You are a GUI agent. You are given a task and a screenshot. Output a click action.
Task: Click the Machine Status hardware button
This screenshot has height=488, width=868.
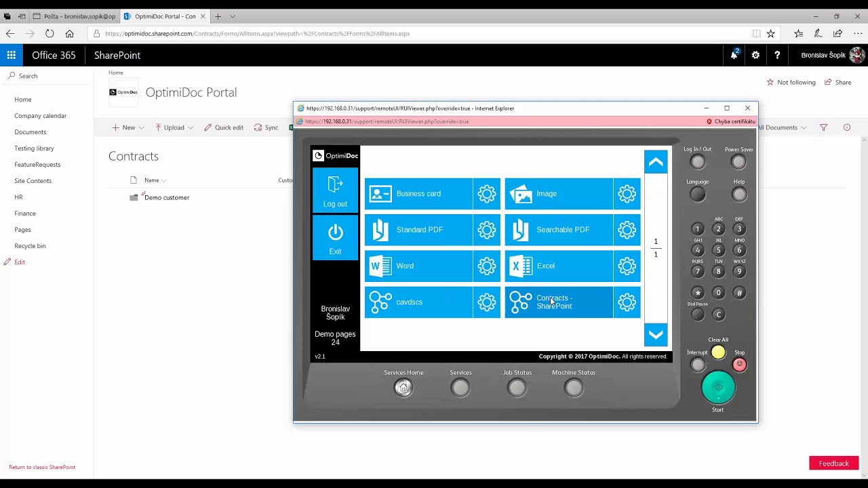(574, 388)
